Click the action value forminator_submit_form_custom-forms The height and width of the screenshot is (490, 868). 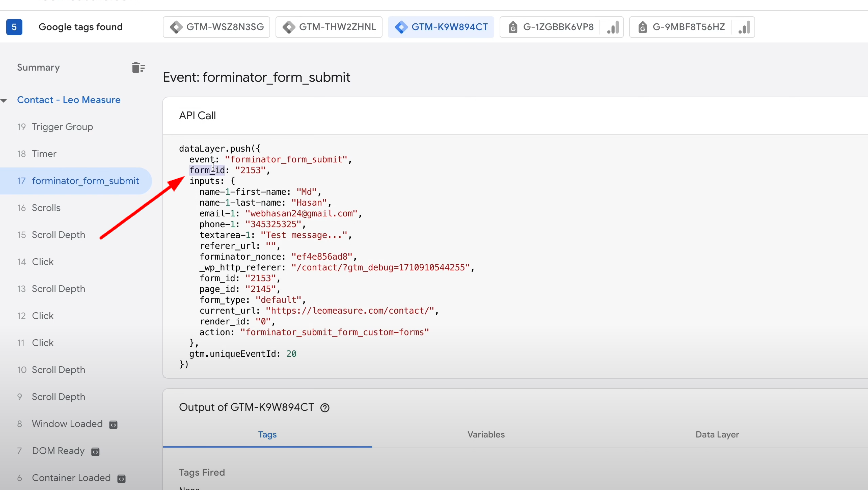pos(334,332)
